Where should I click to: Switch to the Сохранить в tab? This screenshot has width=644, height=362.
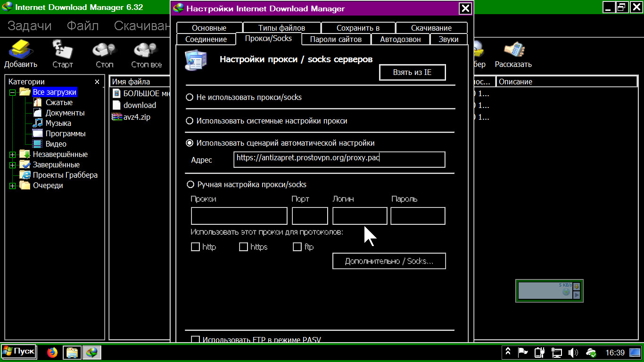pos(358,28)
